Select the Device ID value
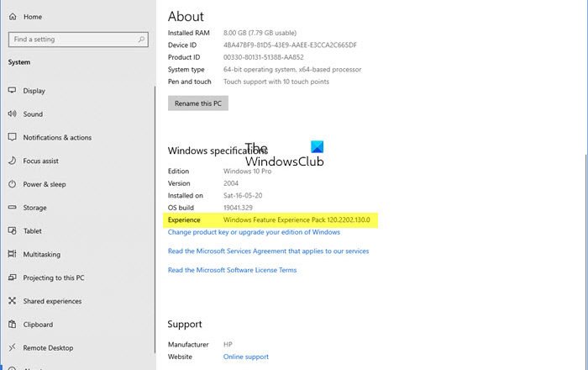Screen dimensions: 588x370 pos(290,45)
